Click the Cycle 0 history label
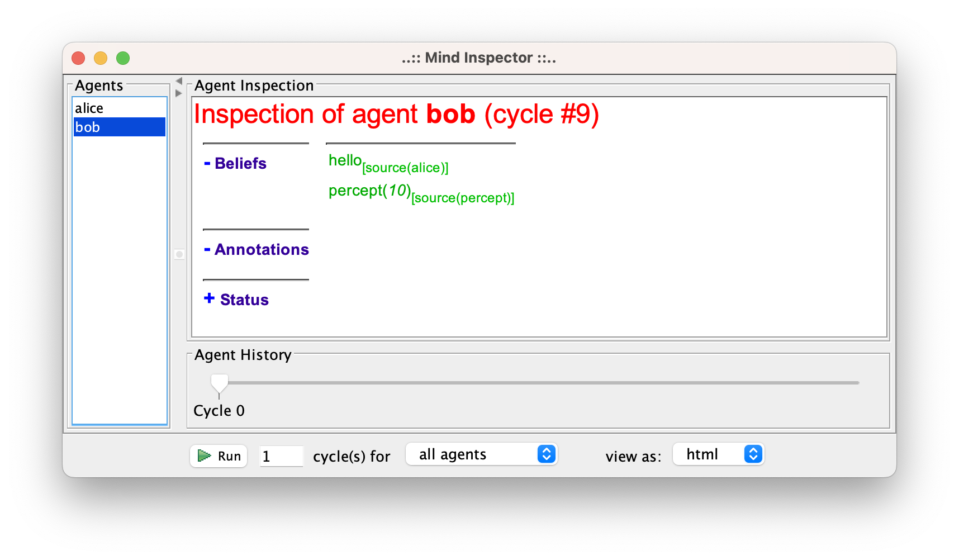Screen dimensions: 959x560 [x=219, y=411]
